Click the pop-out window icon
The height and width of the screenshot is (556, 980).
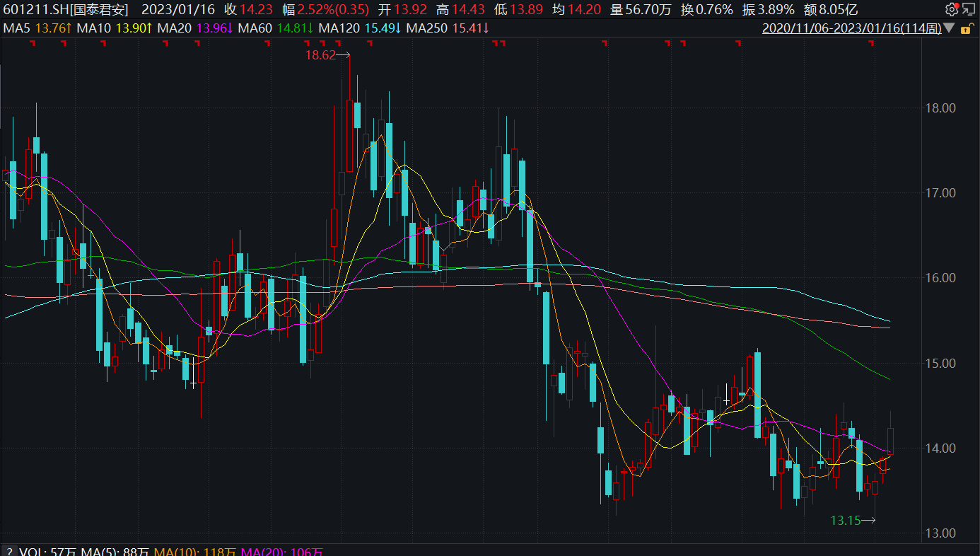967,9
